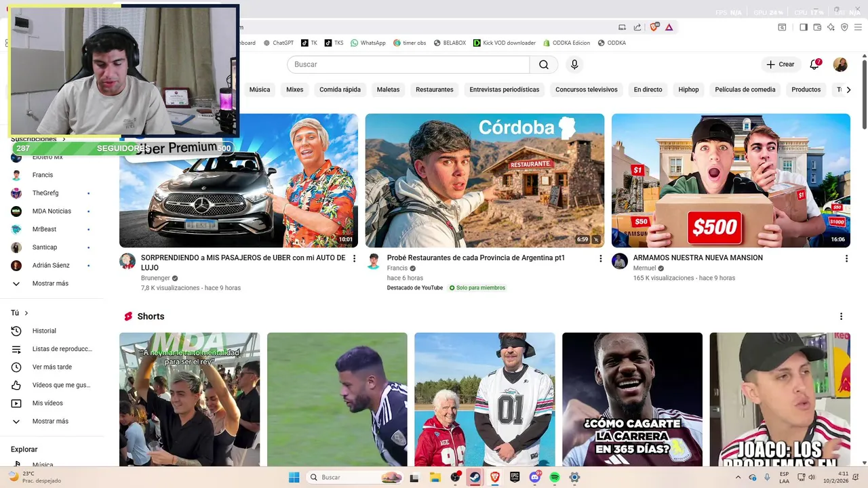Viewport: 868px width, 488px height.
Task: Open the YouTube account avatar menu
Action: 840,64
